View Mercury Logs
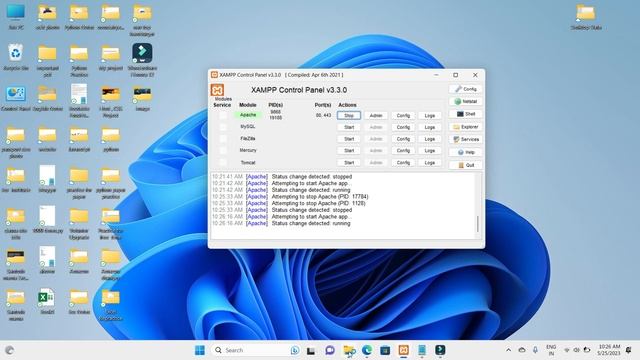Screen dimensions: 640x360 coord(430,151)
